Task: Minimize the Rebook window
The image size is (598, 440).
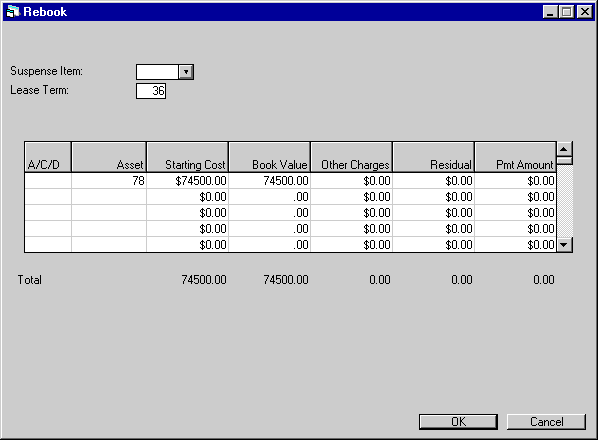Action: 550,12
